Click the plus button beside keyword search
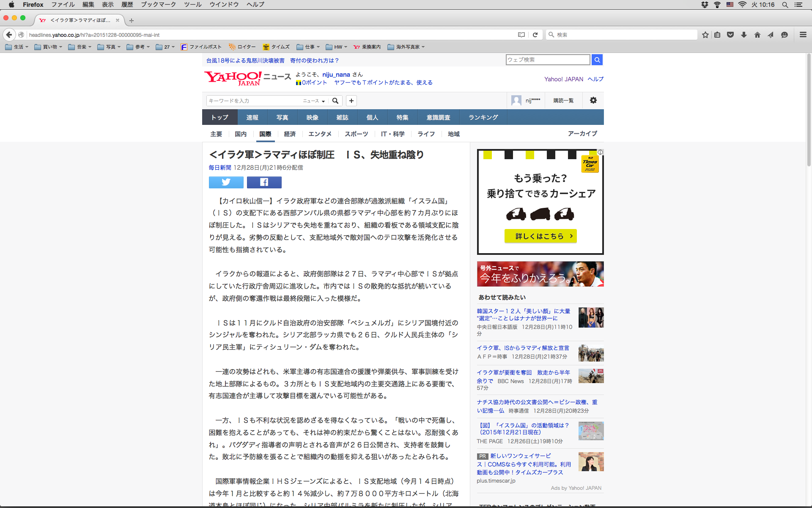Image resolution: width=812 pixels, height=508 pixels. [x=351, y=101]
